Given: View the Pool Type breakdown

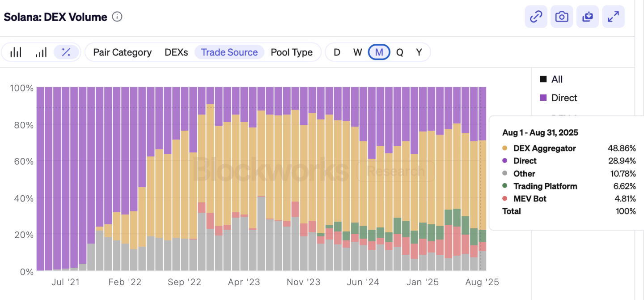Looking at the screenshot, I should pyautogui.click(x=292, y=52).
